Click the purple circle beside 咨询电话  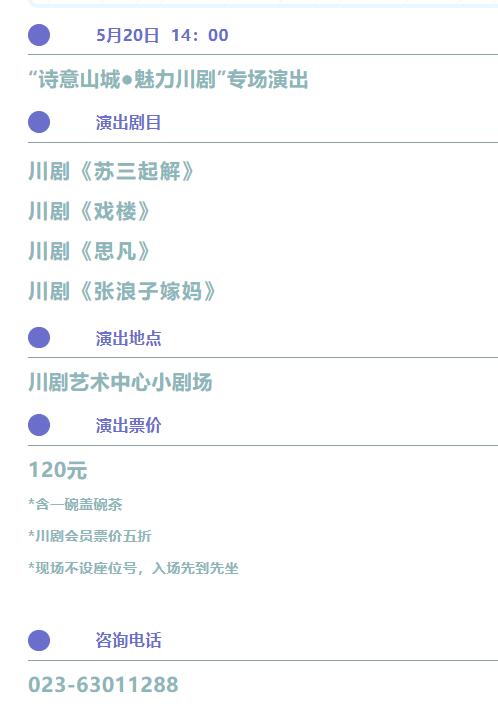coord(39,640)
